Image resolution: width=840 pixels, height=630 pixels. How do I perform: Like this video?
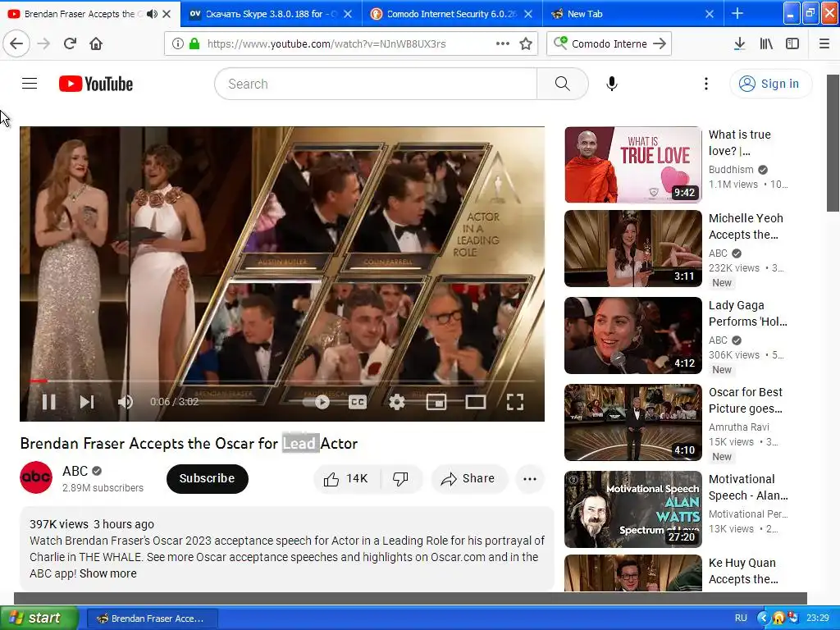[347, 478]
